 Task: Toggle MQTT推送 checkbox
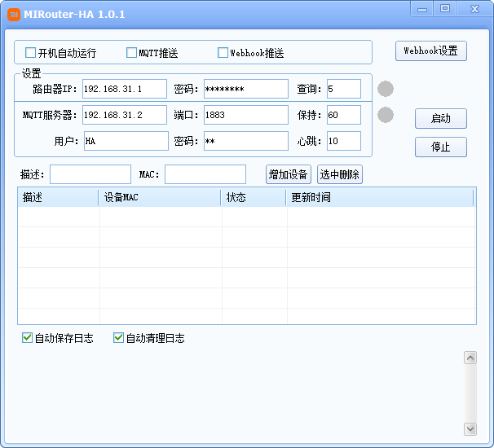pyautogui.click(x=131, y=53)
